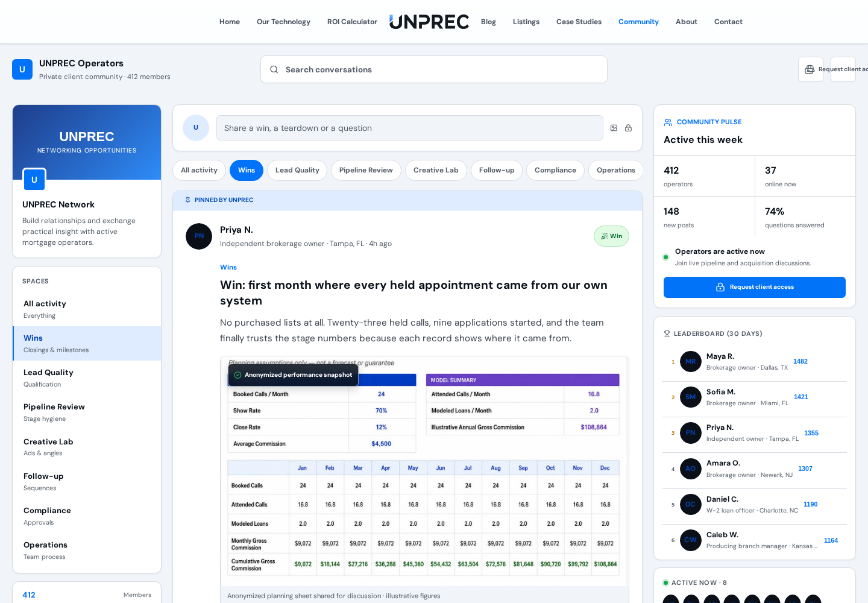Click the Search conversations field

(x=434, y=69)
